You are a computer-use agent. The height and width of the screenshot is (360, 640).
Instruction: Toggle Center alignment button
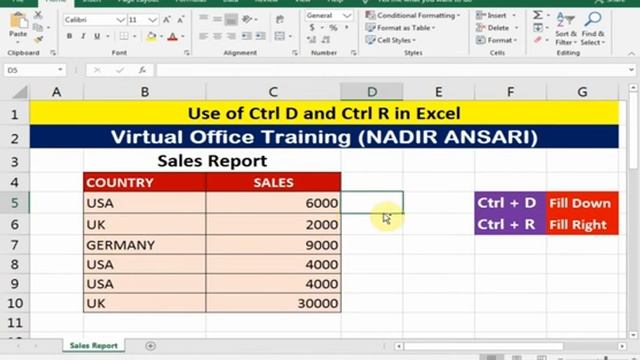coord(217,36)
